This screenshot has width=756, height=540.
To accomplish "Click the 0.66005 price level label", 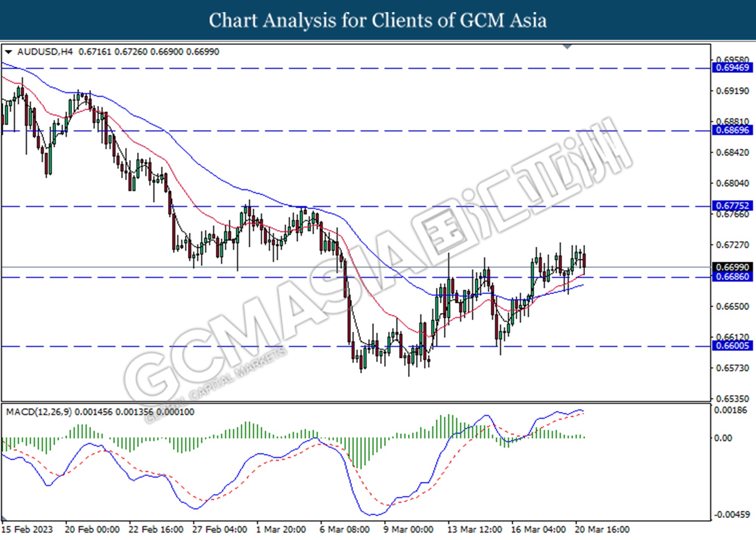I will [733, 345].
